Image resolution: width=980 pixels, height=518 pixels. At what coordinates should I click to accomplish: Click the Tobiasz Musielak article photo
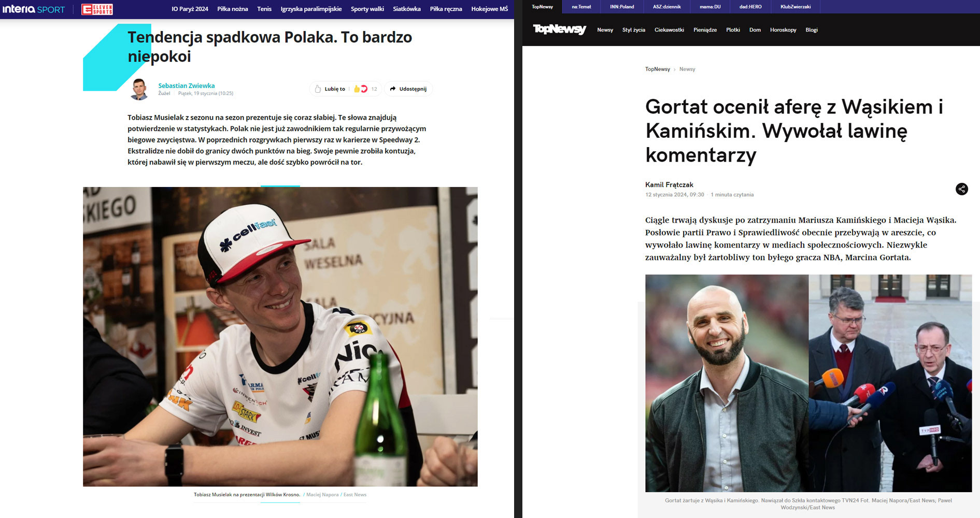point(280,337)
